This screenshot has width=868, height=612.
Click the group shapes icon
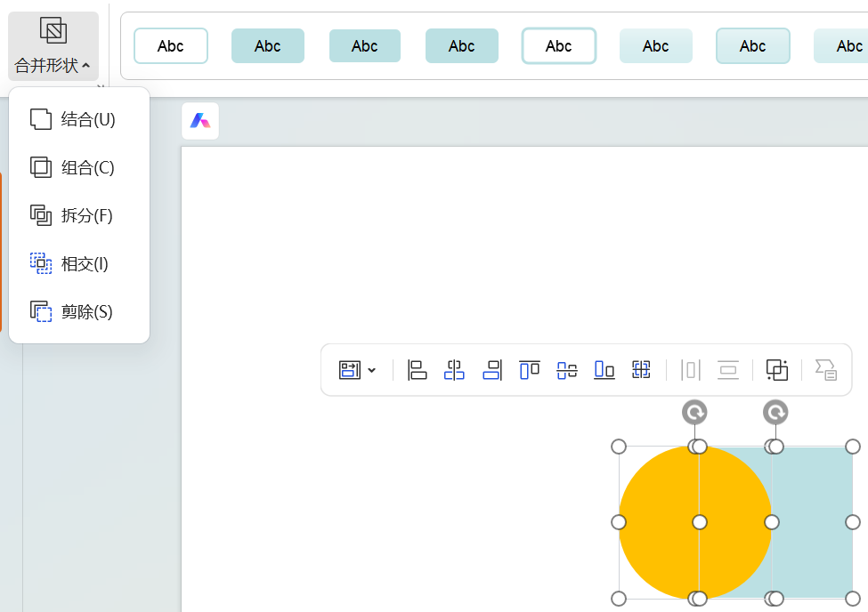click(776, 370)
